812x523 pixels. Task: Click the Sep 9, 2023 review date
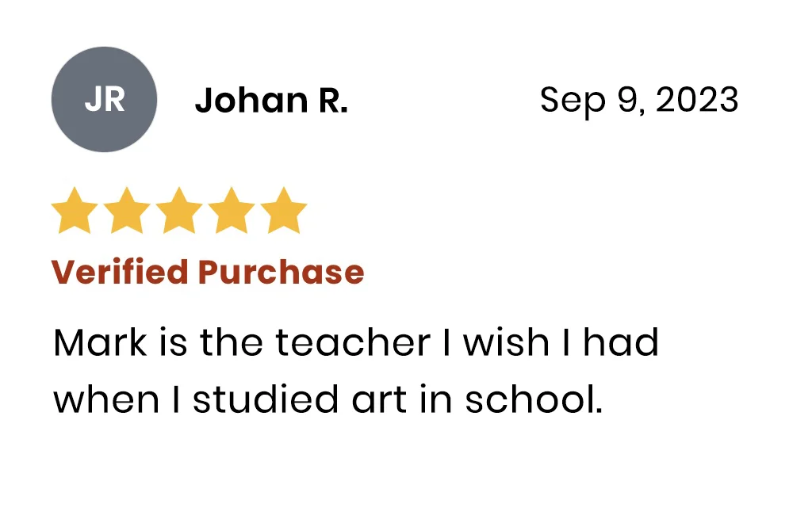coord(639,101)
